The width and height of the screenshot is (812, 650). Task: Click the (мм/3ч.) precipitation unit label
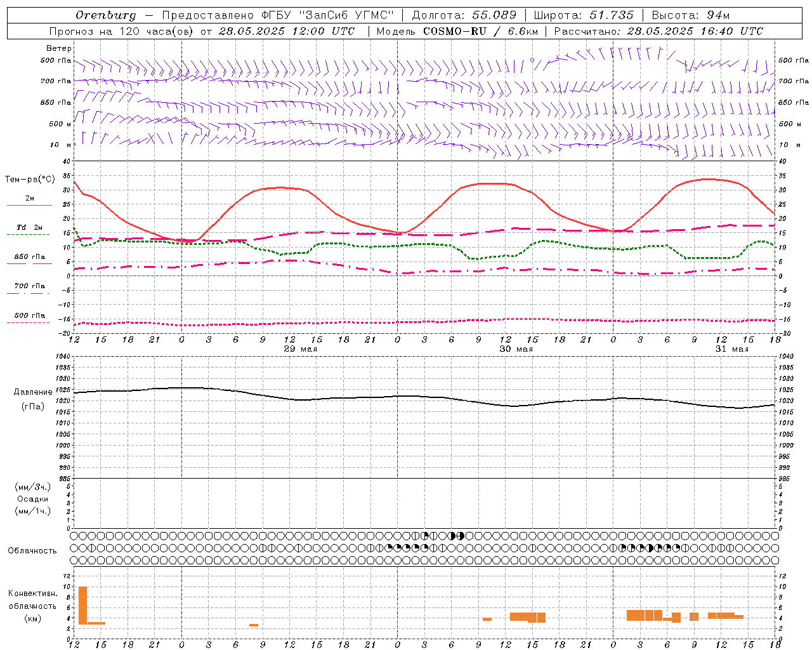click(33, 487)
